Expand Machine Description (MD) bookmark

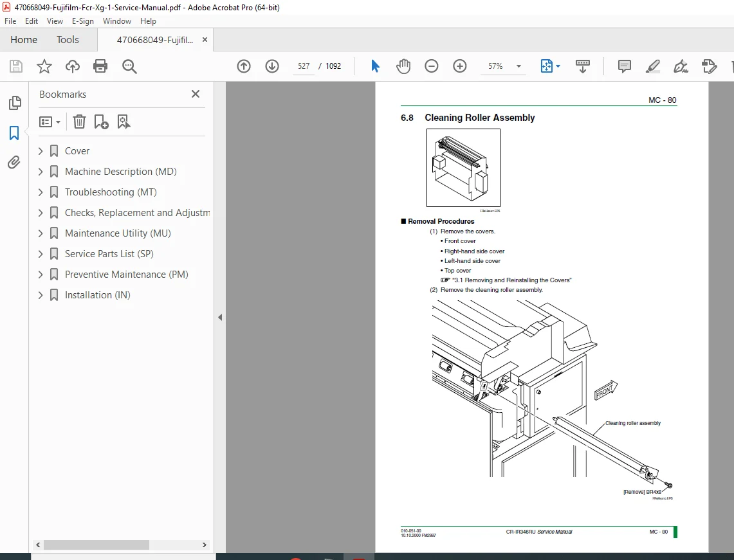click(x=41, y=172)
